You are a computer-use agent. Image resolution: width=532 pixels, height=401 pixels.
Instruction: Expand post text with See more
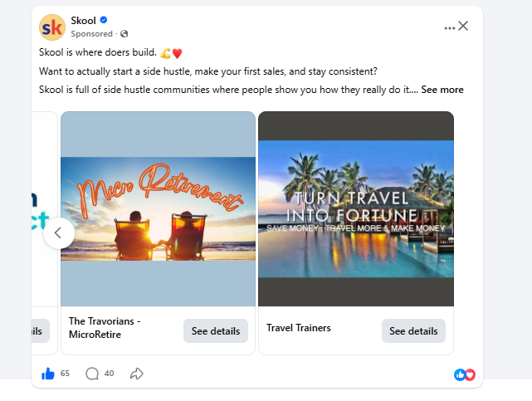tap(442, 90)
